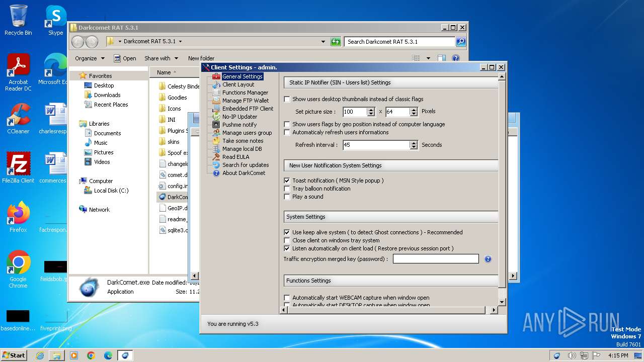644x362 pixels.
Task: Open Acrobat Reader DC desktop icon
Action: [x=18, y=72]
